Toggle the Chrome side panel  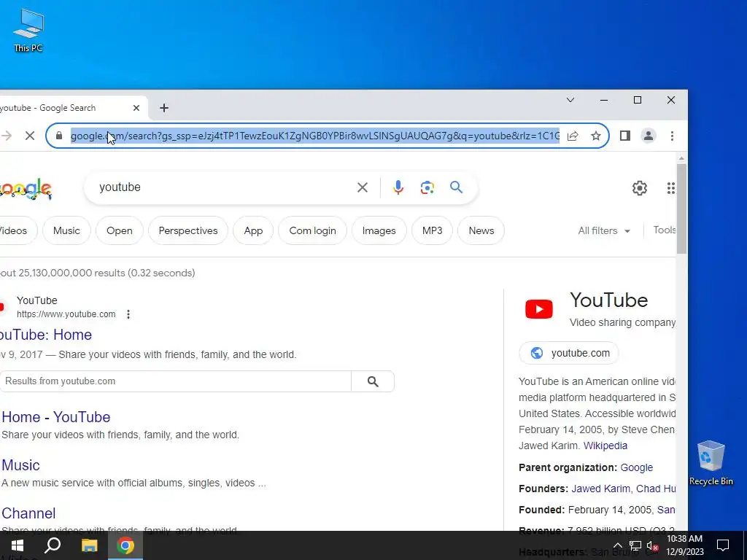(x=625, y=136)
